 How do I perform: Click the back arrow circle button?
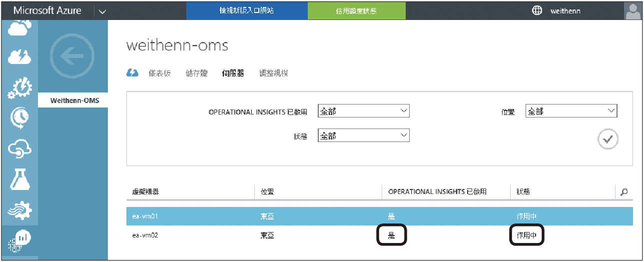72,57
